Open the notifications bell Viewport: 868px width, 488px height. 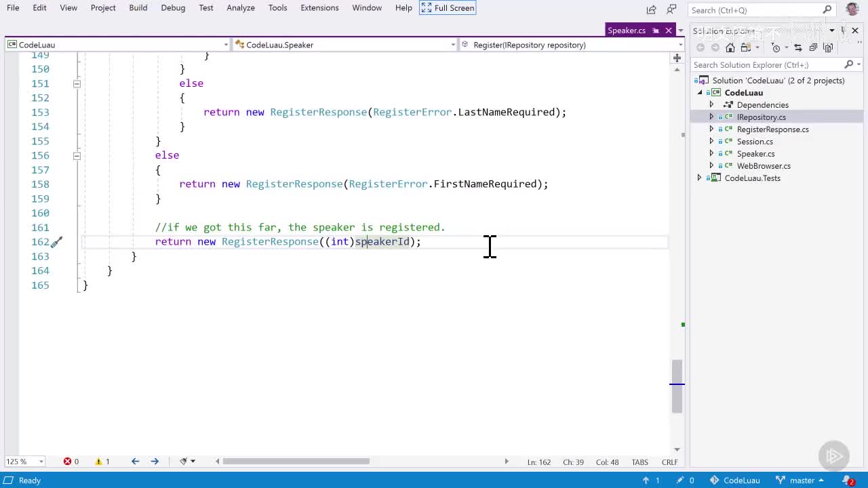coord(849,481)
